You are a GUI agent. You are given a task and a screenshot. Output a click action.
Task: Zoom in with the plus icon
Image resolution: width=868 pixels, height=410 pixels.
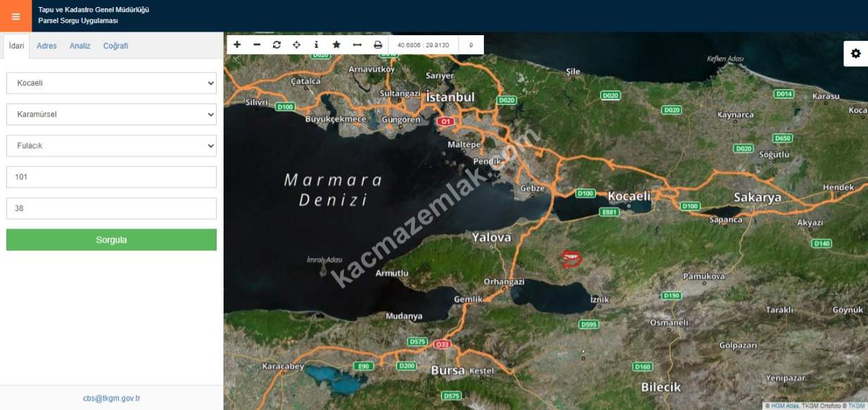[237, 45]
